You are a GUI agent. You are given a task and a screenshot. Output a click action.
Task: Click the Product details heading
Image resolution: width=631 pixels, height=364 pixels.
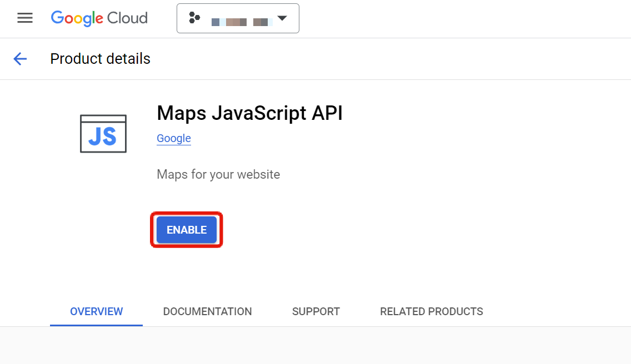point(100,59)
